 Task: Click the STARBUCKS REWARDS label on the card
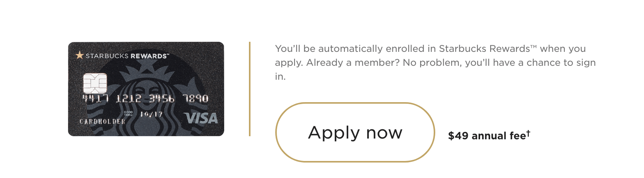point(127,56)
